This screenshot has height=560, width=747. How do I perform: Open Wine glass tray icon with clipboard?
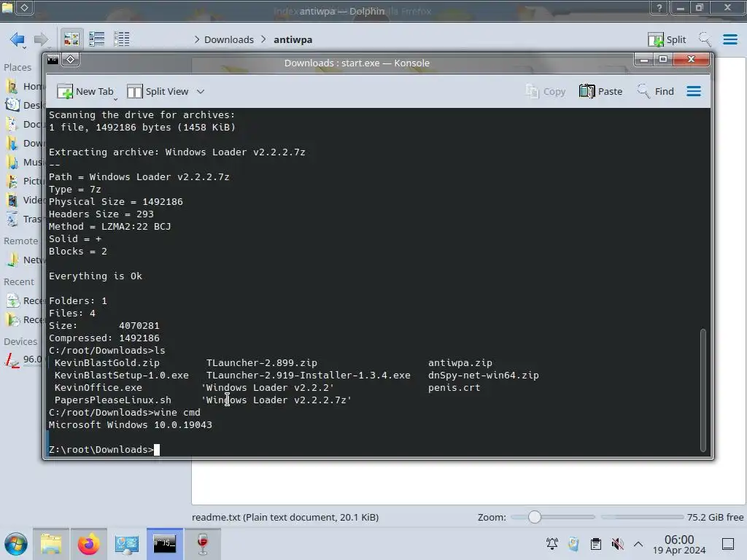573,544
